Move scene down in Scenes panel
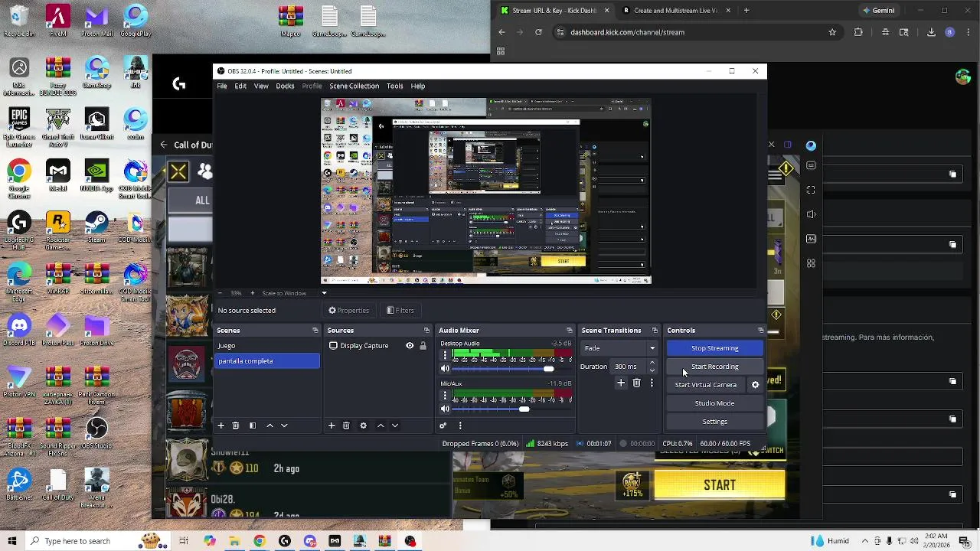 tap(284, 425)
